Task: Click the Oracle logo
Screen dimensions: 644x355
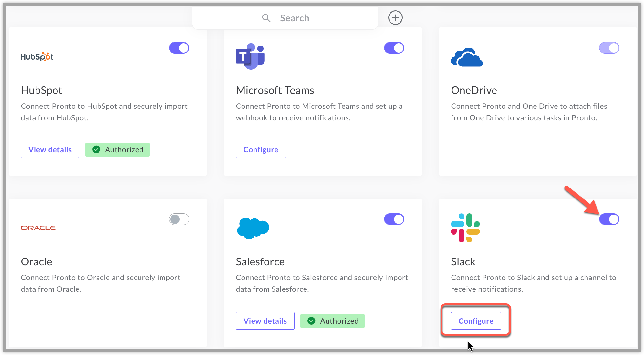Action: pos(38,228)
